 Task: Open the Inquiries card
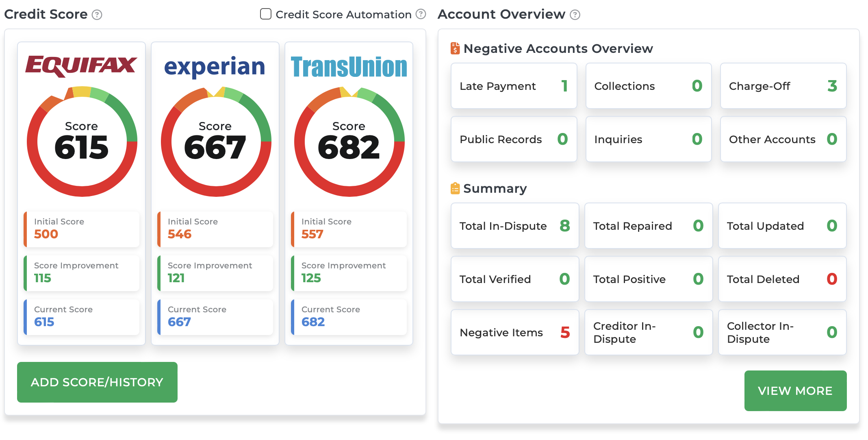click(649, 139)
